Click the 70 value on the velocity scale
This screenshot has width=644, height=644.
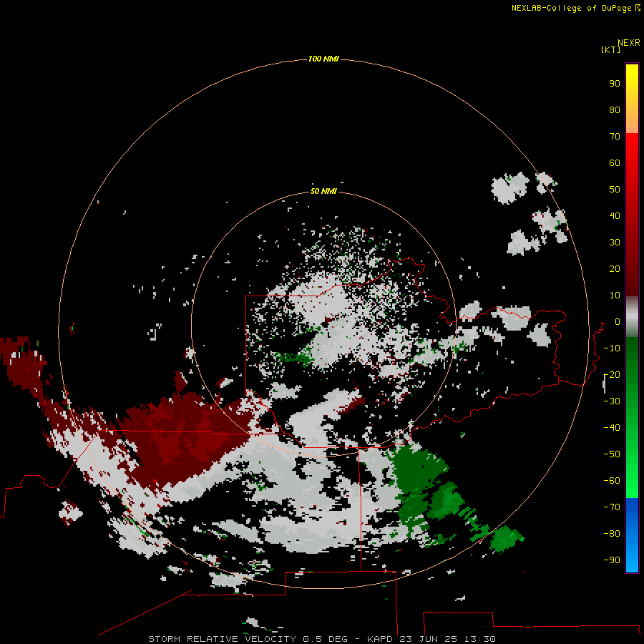(615, 137)
